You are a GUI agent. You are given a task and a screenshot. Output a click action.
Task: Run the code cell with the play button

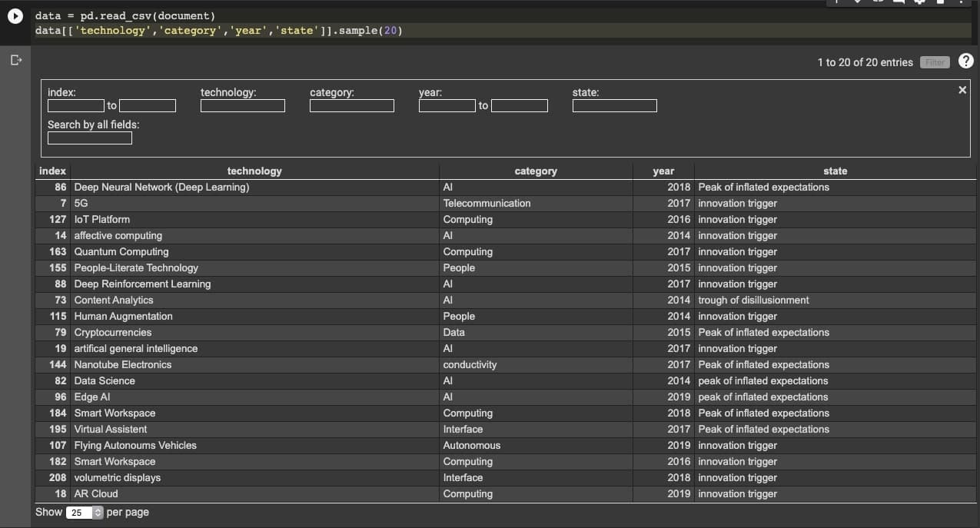(15, 15)
